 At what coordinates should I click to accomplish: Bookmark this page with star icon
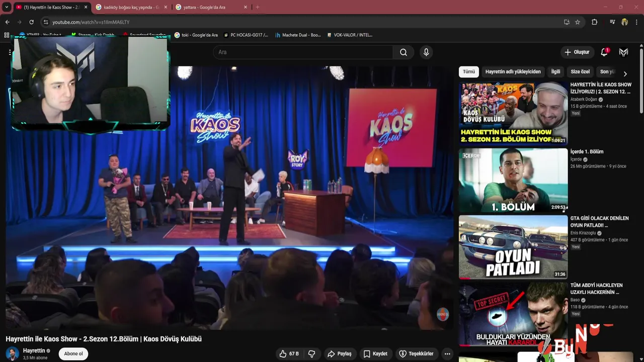[x=578, y=22]
